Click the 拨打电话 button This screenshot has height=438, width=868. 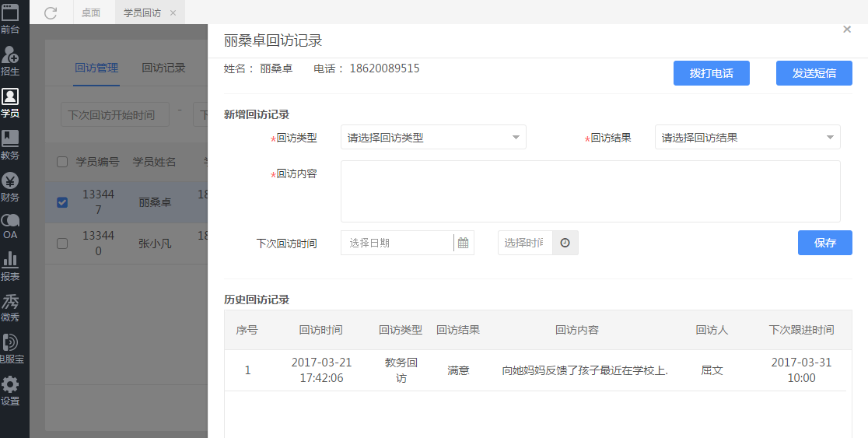[712, 73]
